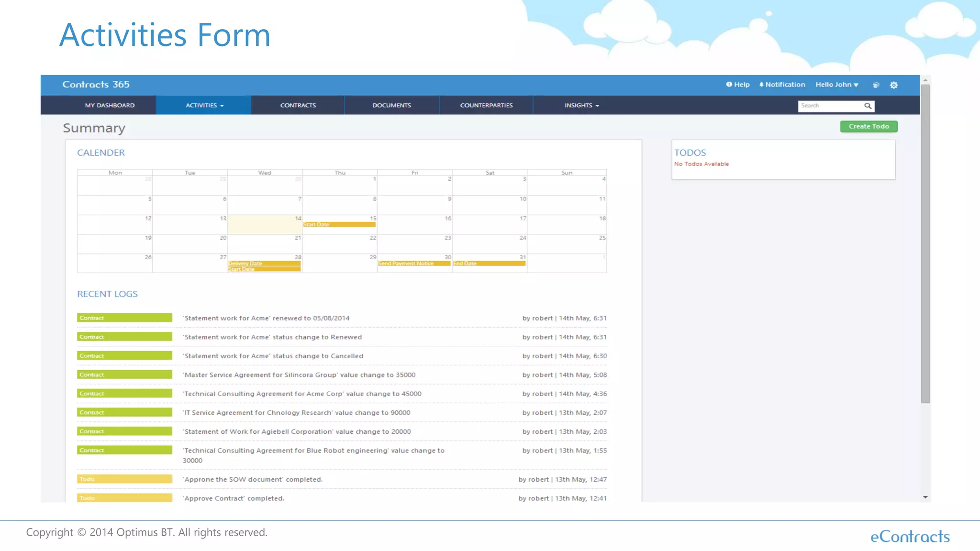Click the magnifier search icon

[868, 106]
